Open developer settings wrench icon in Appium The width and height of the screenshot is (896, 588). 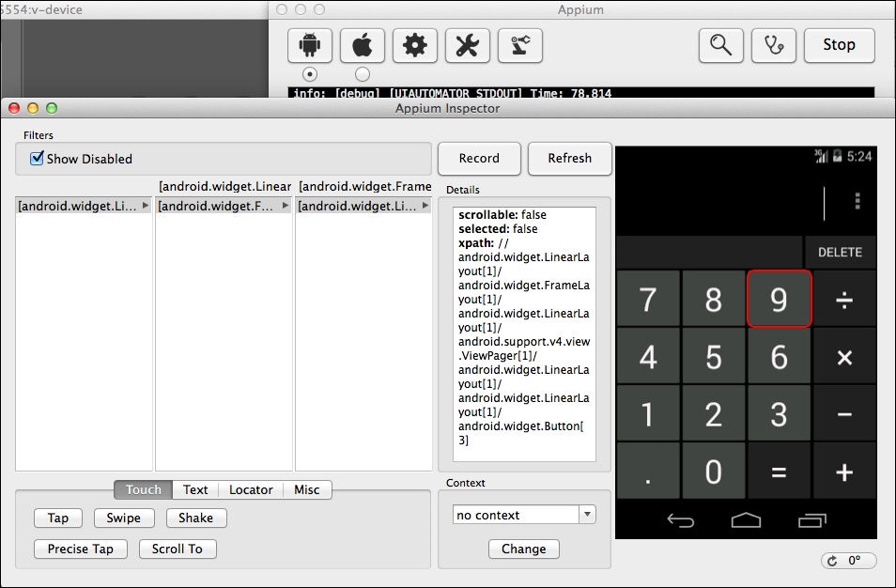(x=468, y=45)
